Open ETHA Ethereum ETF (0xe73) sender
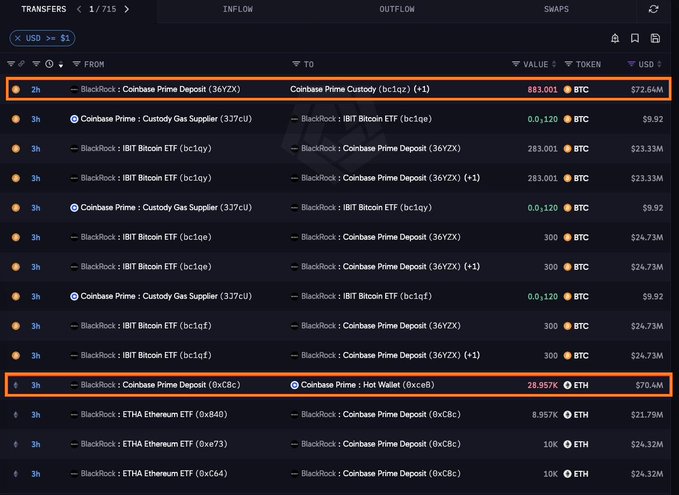 coord(149,444)
